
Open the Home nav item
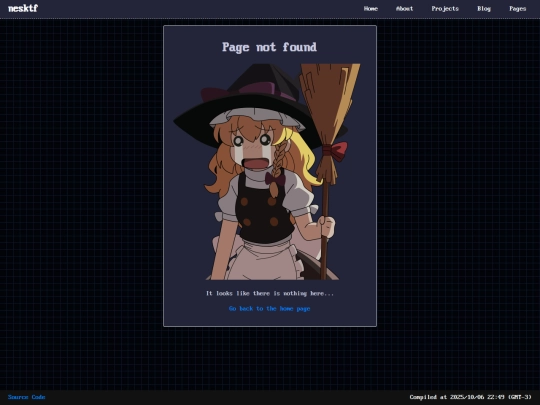pos(371,9)
